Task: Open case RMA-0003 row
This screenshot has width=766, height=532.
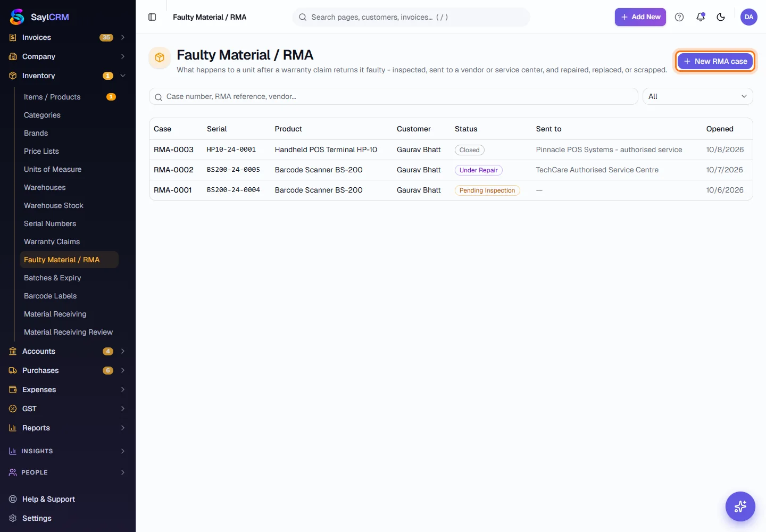Action: (x=451, y=150)
